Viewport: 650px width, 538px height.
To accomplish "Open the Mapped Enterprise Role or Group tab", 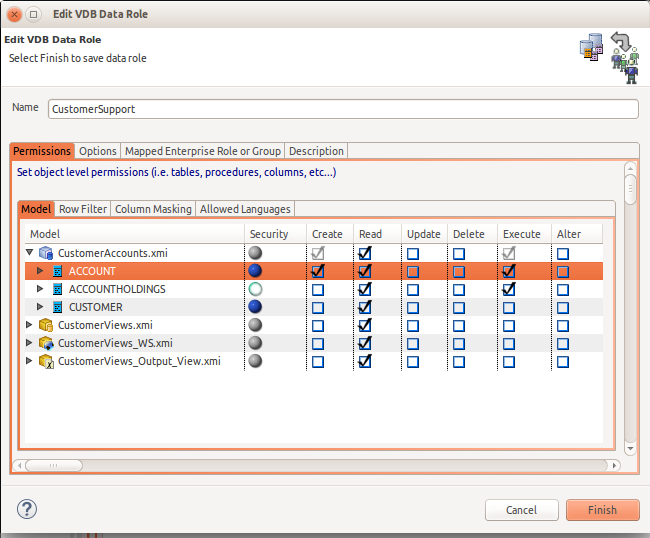I will tap(203, 151).
